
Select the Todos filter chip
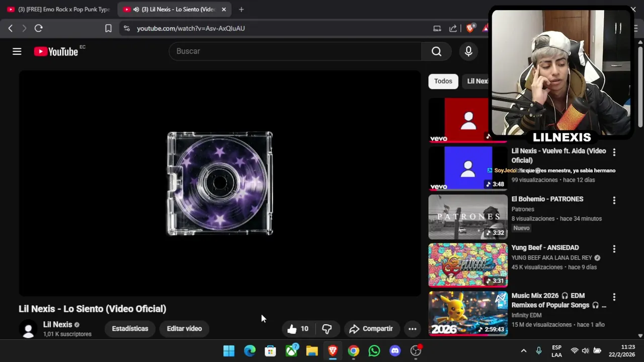pos(443,81)
